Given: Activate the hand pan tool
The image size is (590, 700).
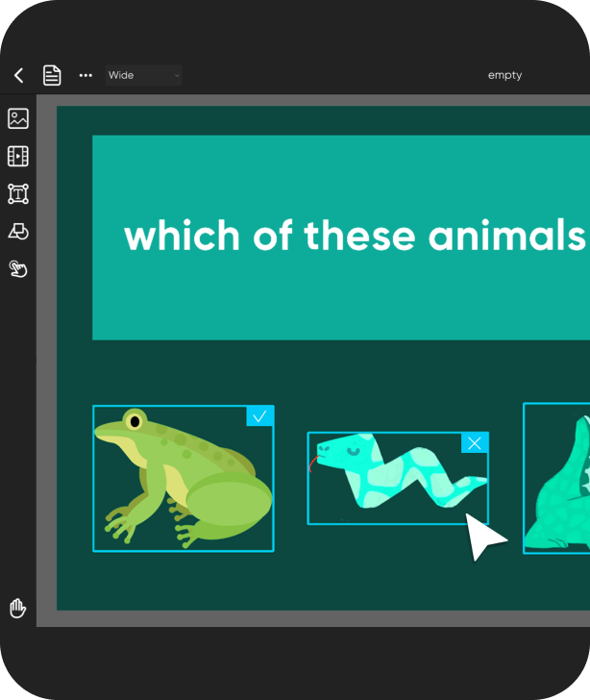Looking at the screenshot, I should (x=18, y=608).
